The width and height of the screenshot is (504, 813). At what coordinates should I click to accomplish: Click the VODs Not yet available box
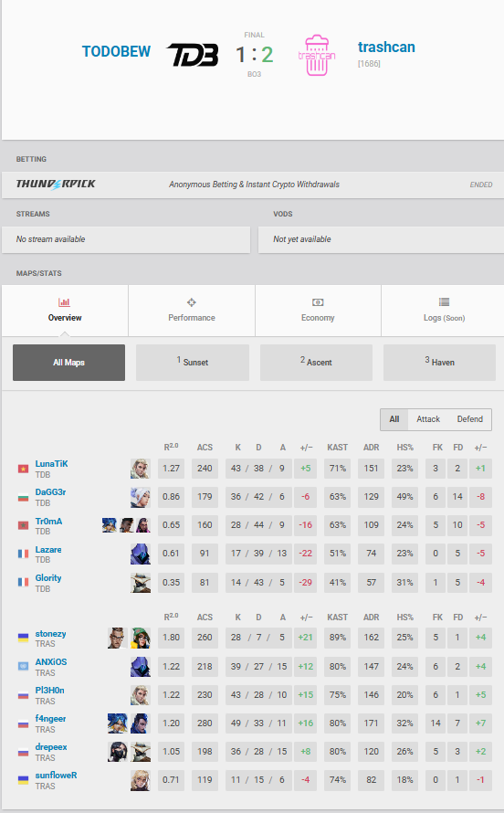pos(381,239)
